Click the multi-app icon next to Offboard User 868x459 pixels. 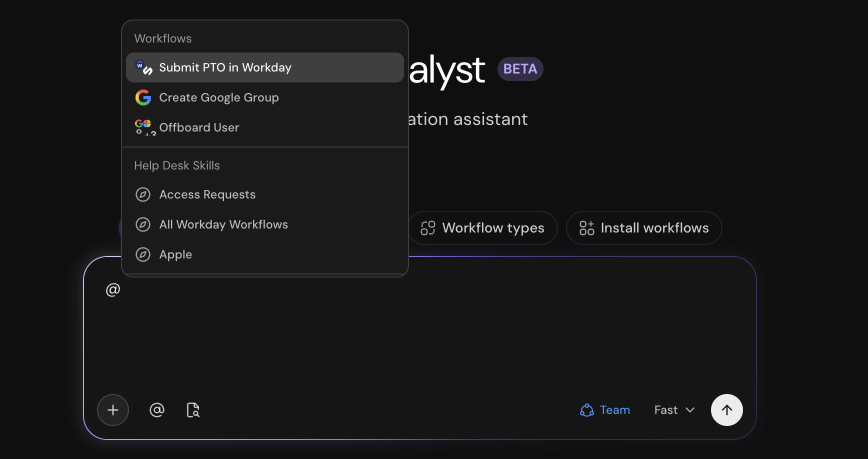click(x=144, y=127)
